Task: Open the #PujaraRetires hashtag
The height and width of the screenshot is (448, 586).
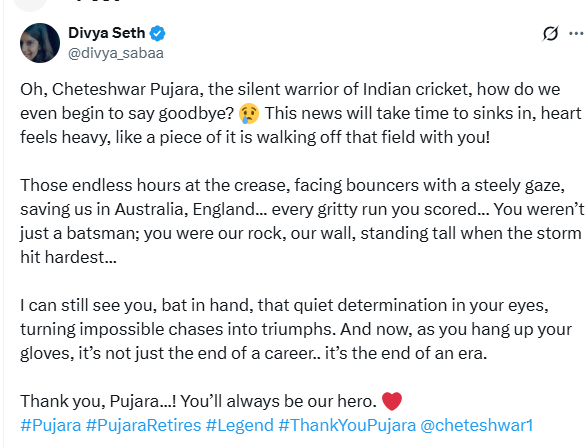Action: coord(144,425)
